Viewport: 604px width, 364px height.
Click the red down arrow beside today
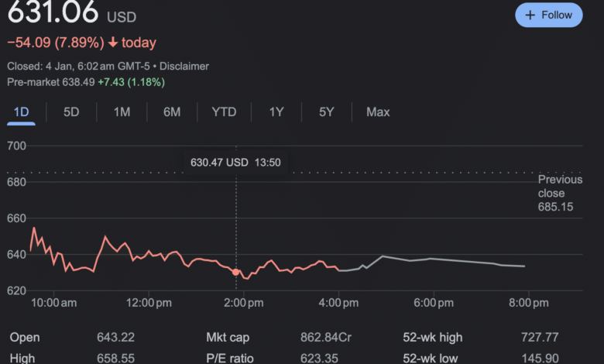coord(113,43)
